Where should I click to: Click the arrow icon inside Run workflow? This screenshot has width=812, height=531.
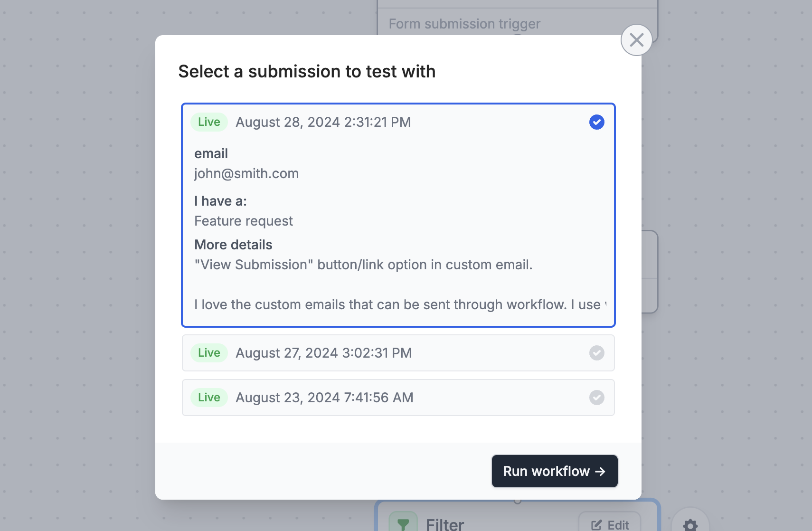(x=600, y=471)
